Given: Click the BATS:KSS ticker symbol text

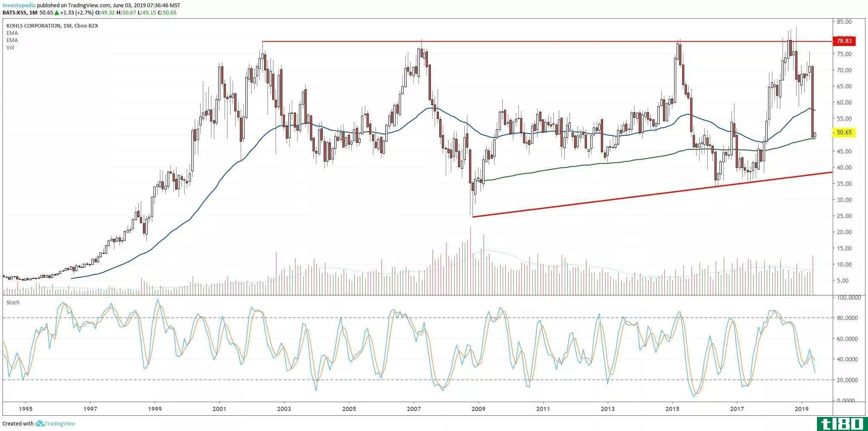Looking at the screenshot, I should click(14, 13).
